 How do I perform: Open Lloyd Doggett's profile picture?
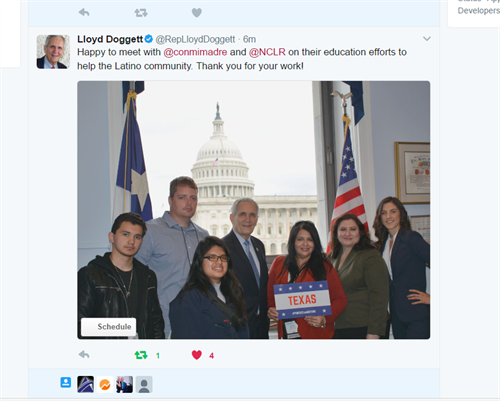(53, 52)
